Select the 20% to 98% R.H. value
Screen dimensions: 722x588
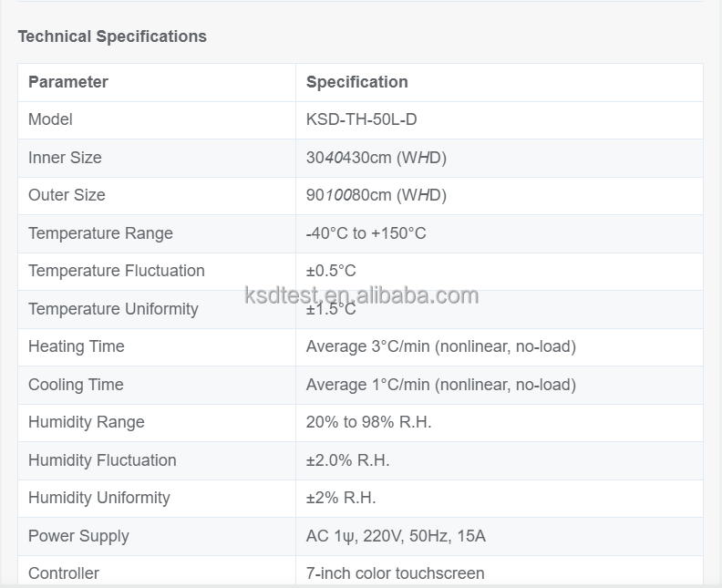click(x=368, y=422)
